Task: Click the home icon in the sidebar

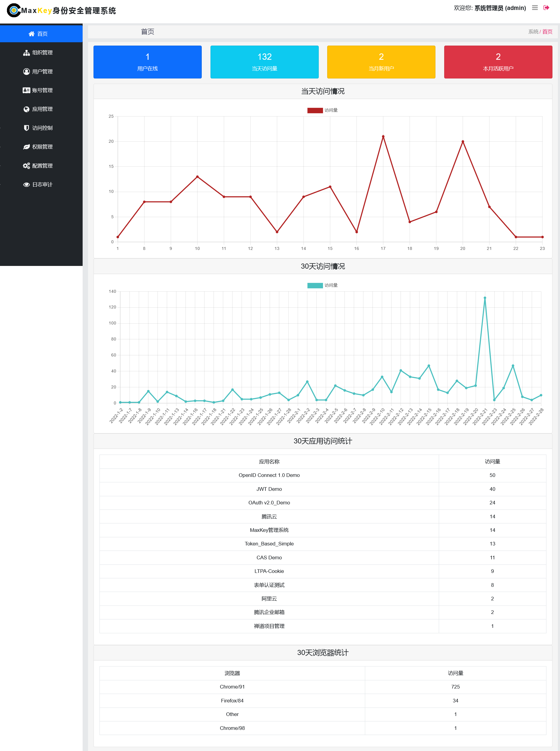Action: (x=32, y=34)
